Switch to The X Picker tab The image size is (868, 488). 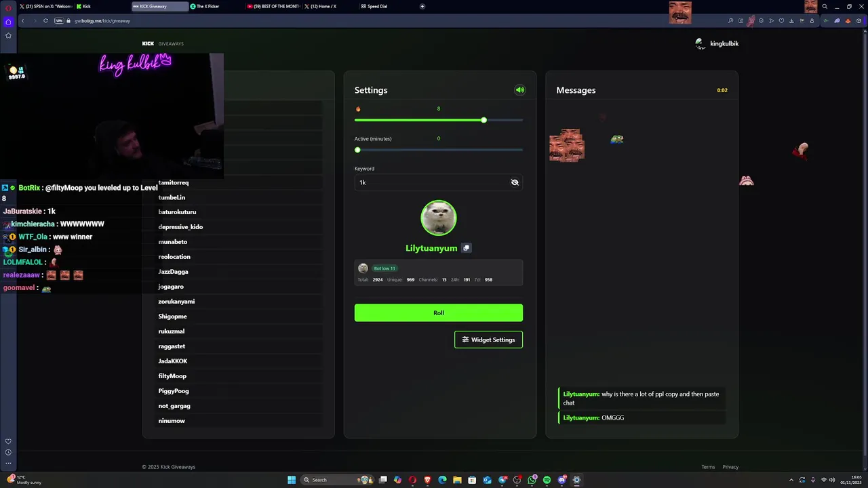217,6
